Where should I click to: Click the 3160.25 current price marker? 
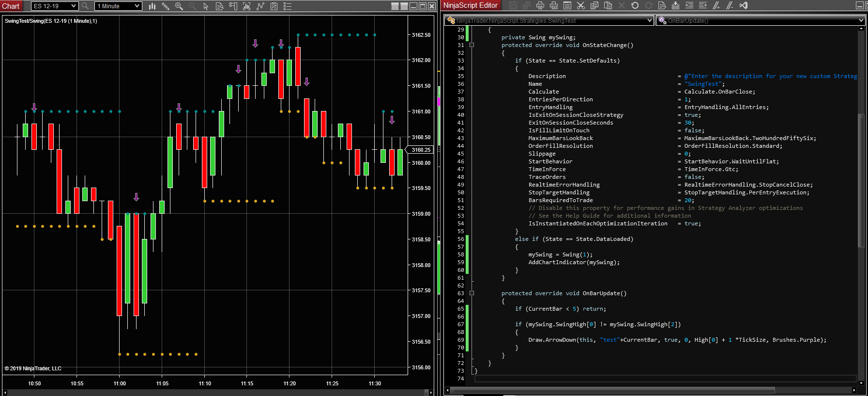click(x=421, y=150)
